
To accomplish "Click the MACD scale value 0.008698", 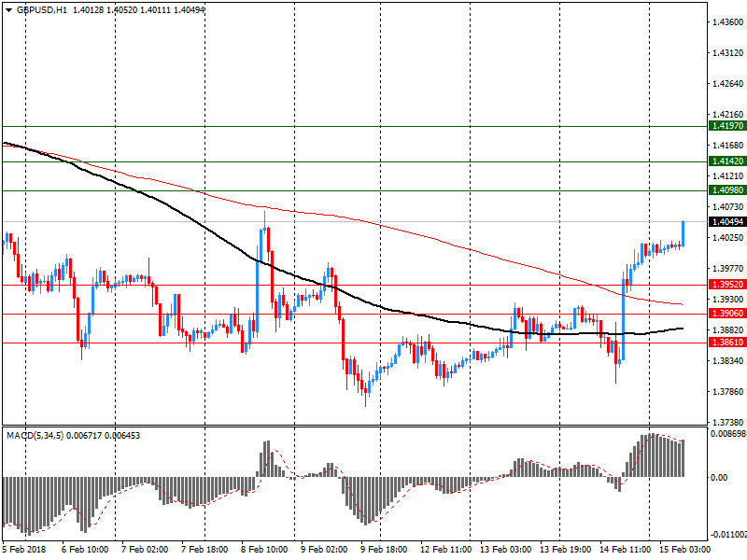I will tap(728, 434).
